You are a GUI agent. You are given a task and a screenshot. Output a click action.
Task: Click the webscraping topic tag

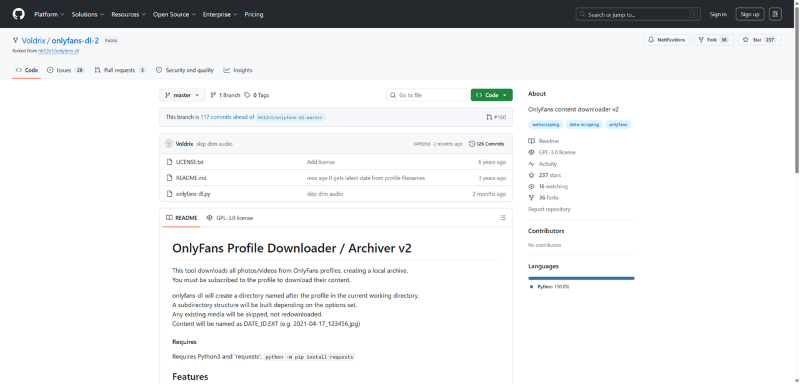(x=545, y=124)
